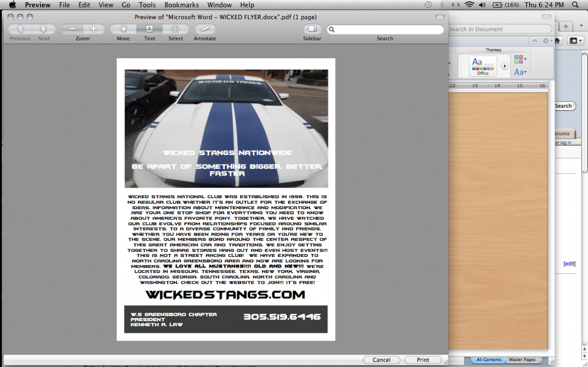Open the Help menu
The width and height of the screenshot is (588, 367).
(247, 5)
